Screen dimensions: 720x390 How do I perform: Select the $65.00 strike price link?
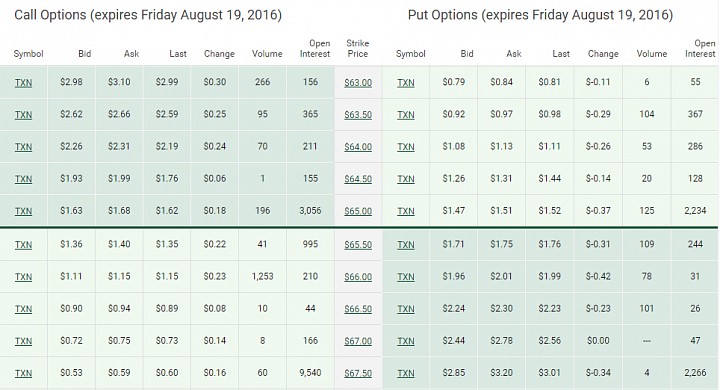tap(358, 211)
